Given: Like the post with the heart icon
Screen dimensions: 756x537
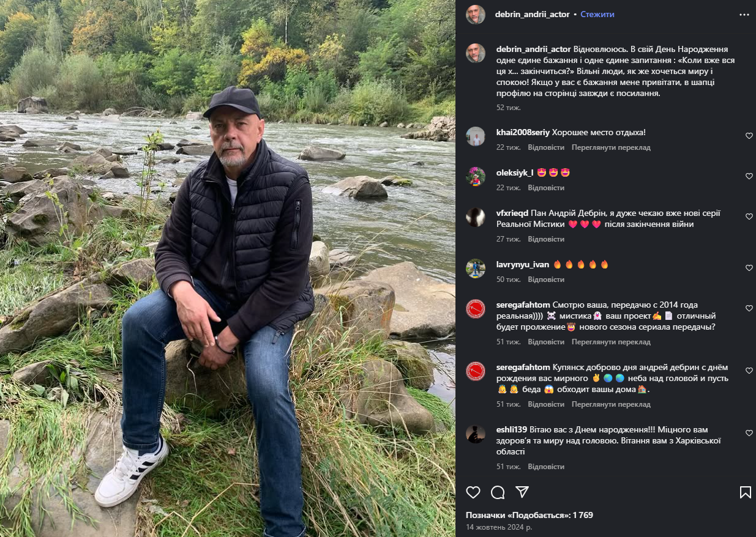Looking at the screenshot, I should 473,492.
